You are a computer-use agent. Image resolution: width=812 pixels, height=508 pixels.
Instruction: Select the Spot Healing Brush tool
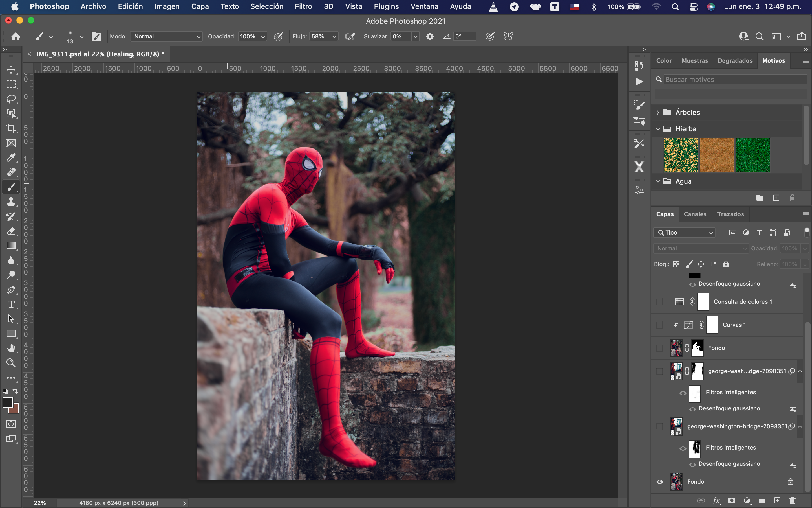coord(11,172)
